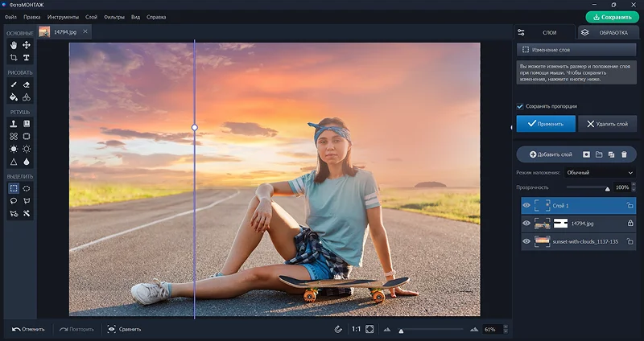Screen dimensions: 644x341
Task: Select the Lasso selection tool
Action: tap(14, 201)
